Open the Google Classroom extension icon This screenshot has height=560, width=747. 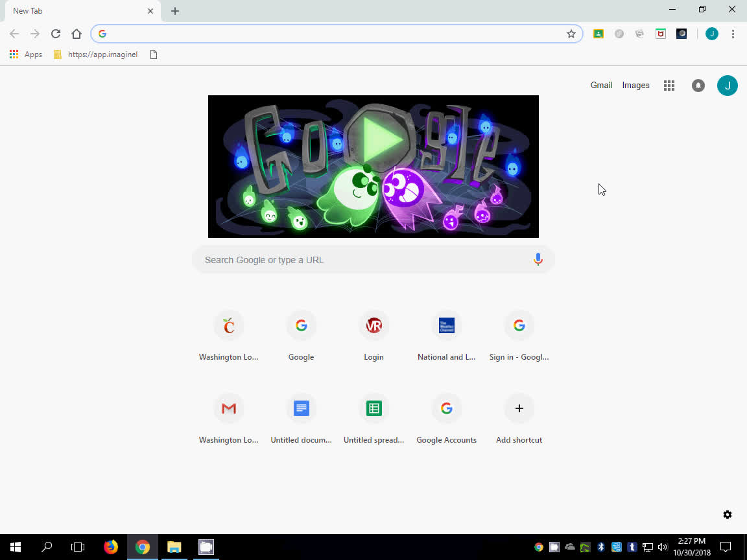click(599, 34)
